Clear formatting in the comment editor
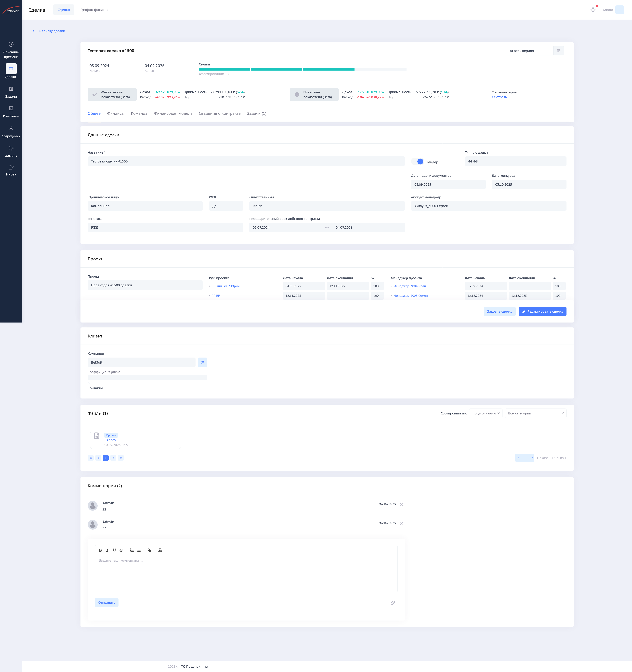Screen dimensions: 632x672 coord(160,550)
